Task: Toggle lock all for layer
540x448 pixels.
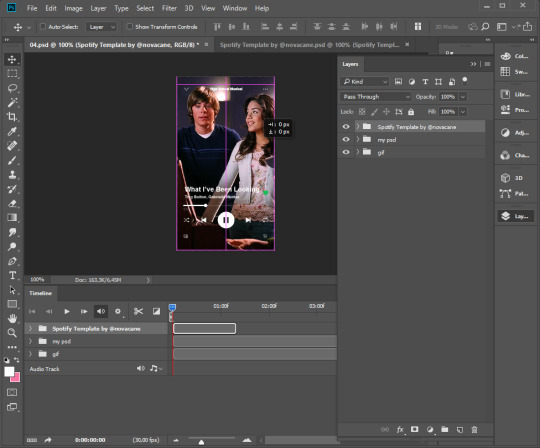Action: coord(411,112)
